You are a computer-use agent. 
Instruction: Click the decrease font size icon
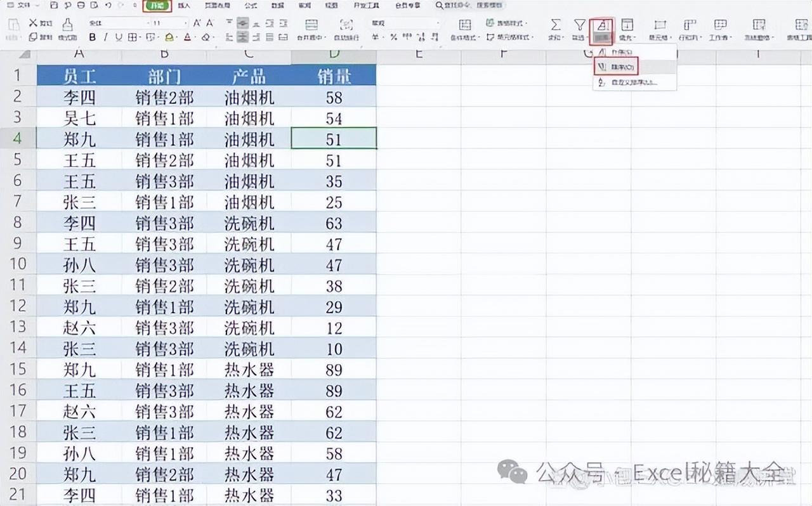pyautogui.click(x=210, y=23)
